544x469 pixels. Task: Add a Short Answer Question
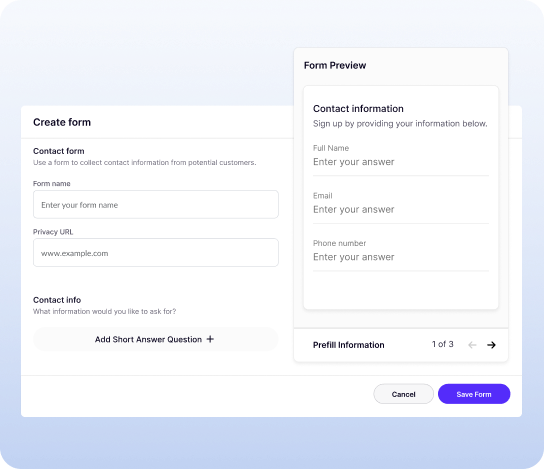pos(156,339)
